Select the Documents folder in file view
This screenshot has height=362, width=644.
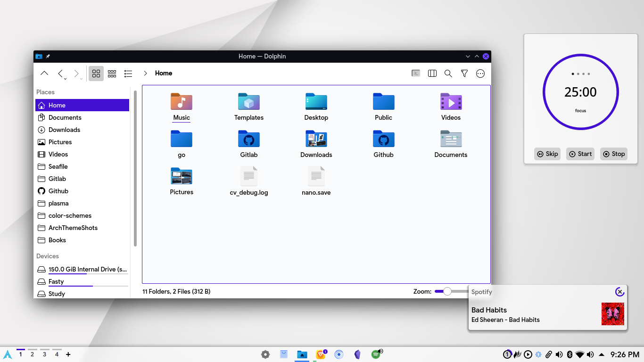pos(451,139)
